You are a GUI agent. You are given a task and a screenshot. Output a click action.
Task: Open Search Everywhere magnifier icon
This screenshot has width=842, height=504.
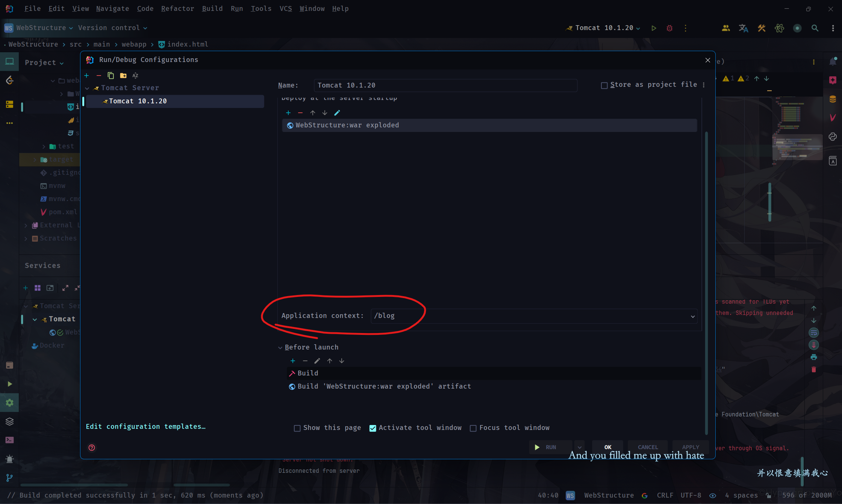click(x=815, y=28)
